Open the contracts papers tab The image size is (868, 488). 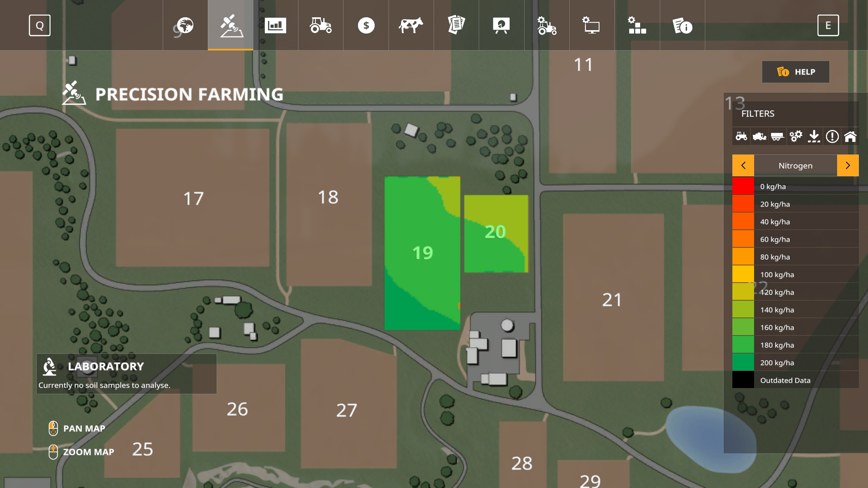click(456, 25)
